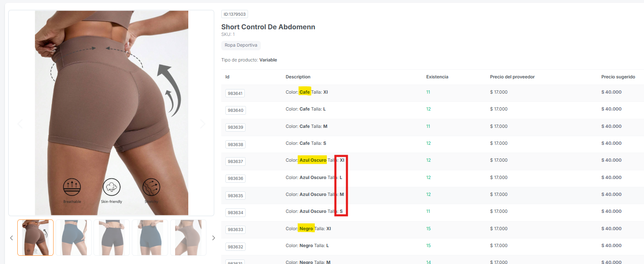Click stock value 15 in row 983632
The width and height of the screenshot is (644, 264).
(429, 245)
